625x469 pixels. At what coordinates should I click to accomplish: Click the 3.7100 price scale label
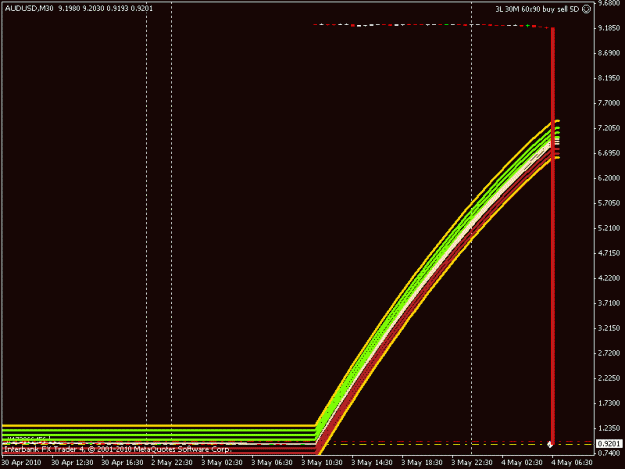click(x=609, y=303)
